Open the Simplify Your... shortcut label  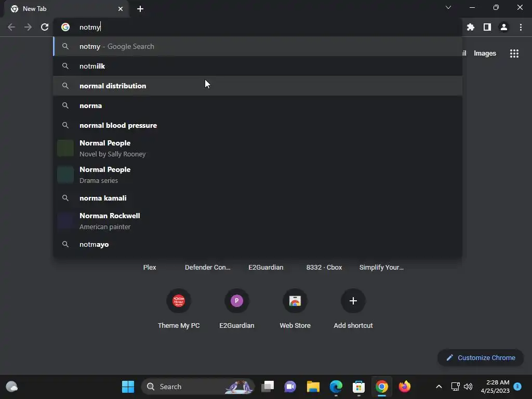pos(381,268)
